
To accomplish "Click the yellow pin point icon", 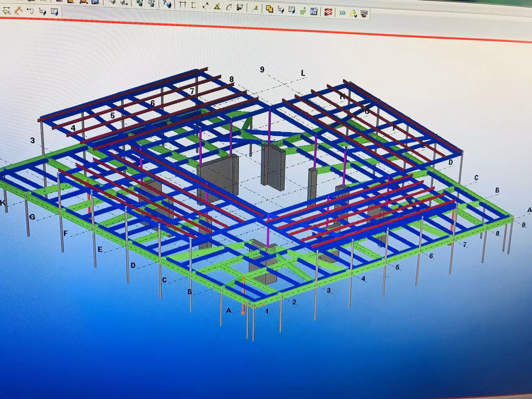I will pyautogui.click(x=255, y=8).
